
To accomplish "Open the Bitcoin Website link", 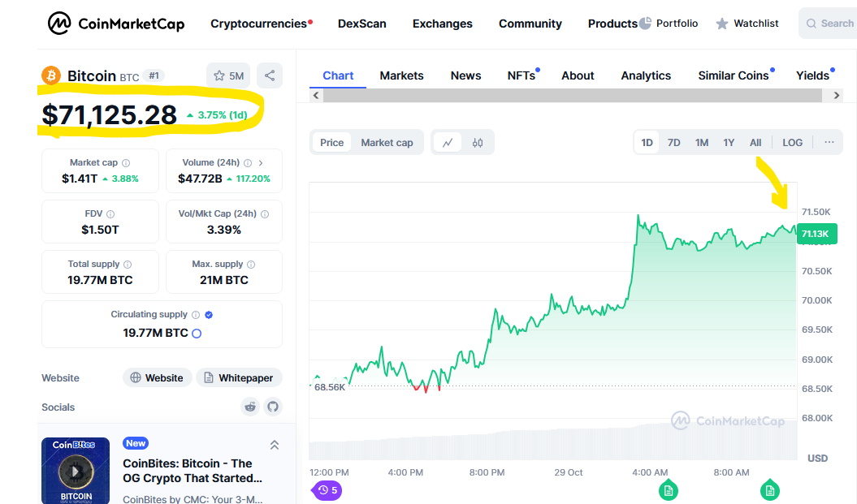I will [158, 378].
